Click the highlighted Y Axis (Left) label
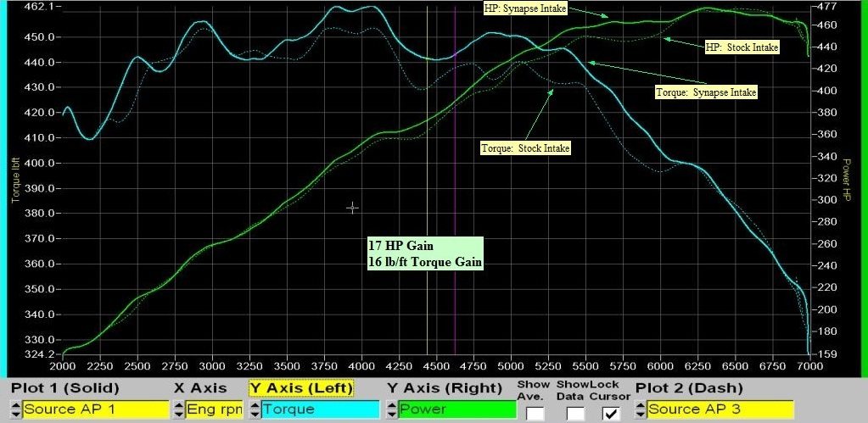The image size is (868, 423). click(300, 388)
